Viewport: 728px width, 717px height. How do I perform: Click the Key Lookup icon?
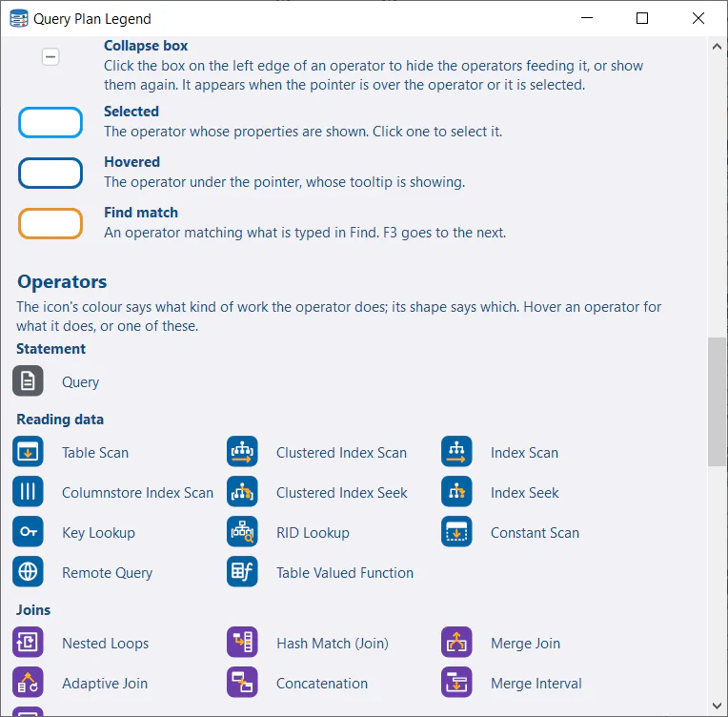tap(28, 532)
